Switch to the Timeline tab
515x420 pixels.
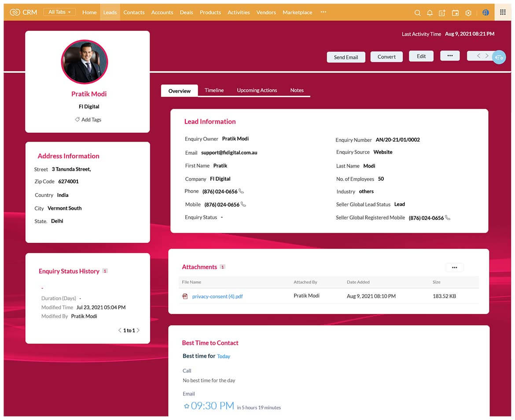pos(214,90)
